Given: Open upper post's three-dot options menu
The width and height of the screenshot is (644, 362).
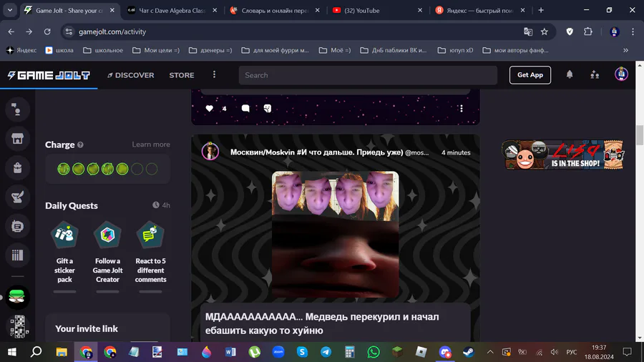Looking at the screenshot, I should click(x=462, y=108).
